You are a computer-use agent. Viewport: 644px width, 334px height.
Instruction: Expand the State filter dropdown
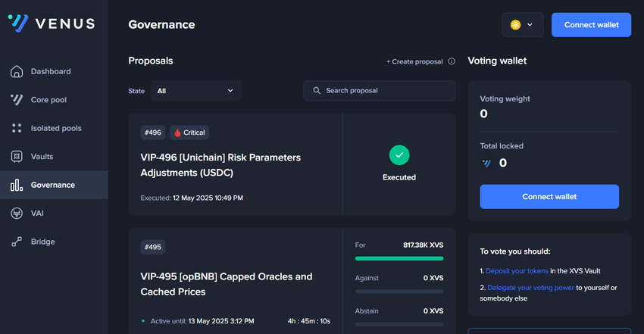click(x=196, y=91)
